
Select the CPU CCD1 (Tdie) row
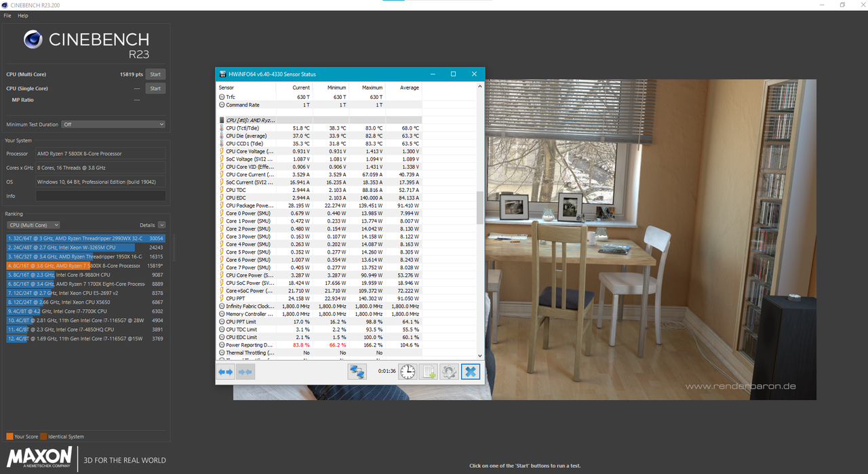coord(319,144)
